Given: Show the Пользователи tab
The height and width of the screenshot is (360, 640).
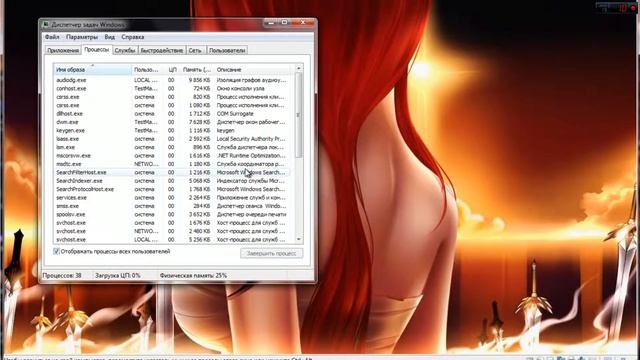Looking at the screenshot, I should [x=227, y=51].
